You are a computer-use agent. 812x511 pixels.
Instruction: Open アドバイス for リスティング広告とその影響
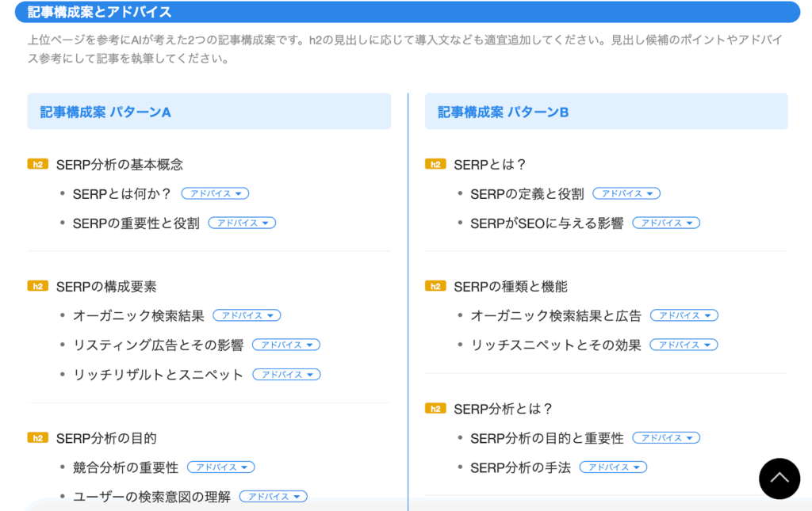(x=285, y=345)
